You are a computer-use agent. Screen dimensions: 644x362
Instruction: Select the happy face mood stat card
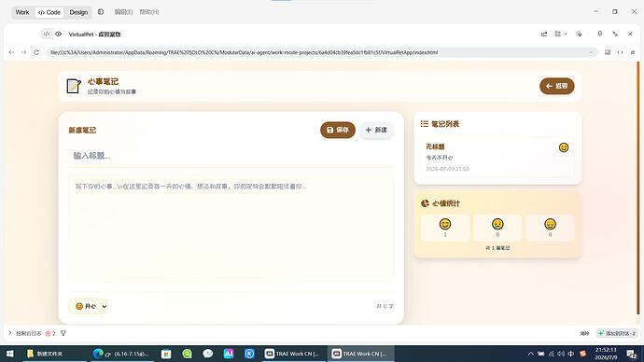pos(445,228)
